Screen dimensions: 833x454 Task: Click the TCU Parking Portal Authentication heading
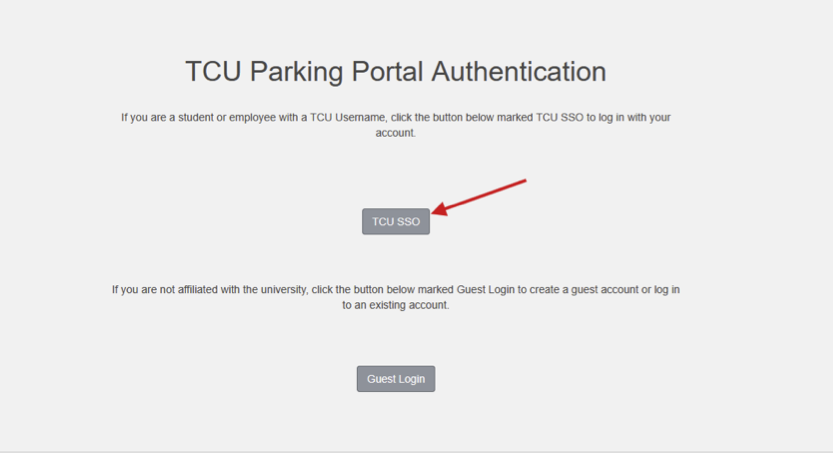(x=396, y=72)
